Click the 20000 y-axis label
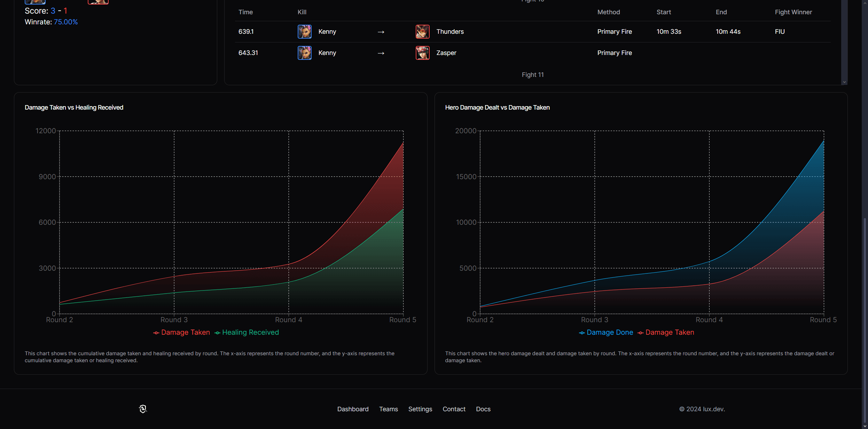The image size is (868, 429). click(x=466, y=131)
